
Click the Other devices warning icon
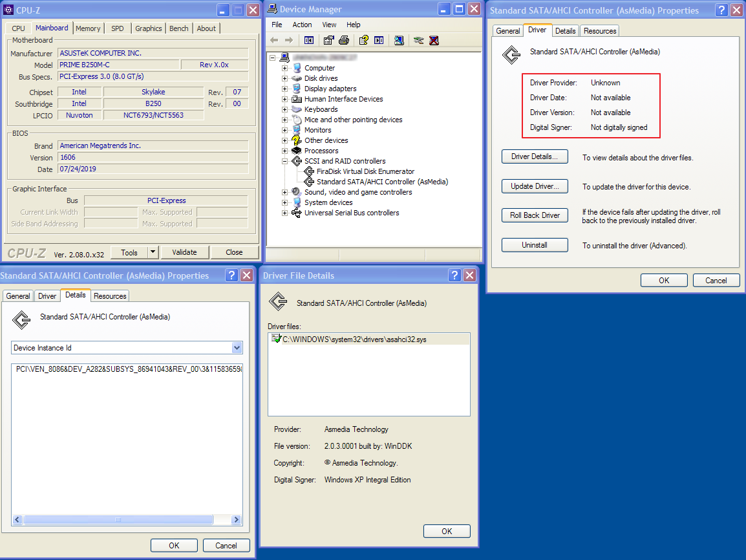(297, 140)
